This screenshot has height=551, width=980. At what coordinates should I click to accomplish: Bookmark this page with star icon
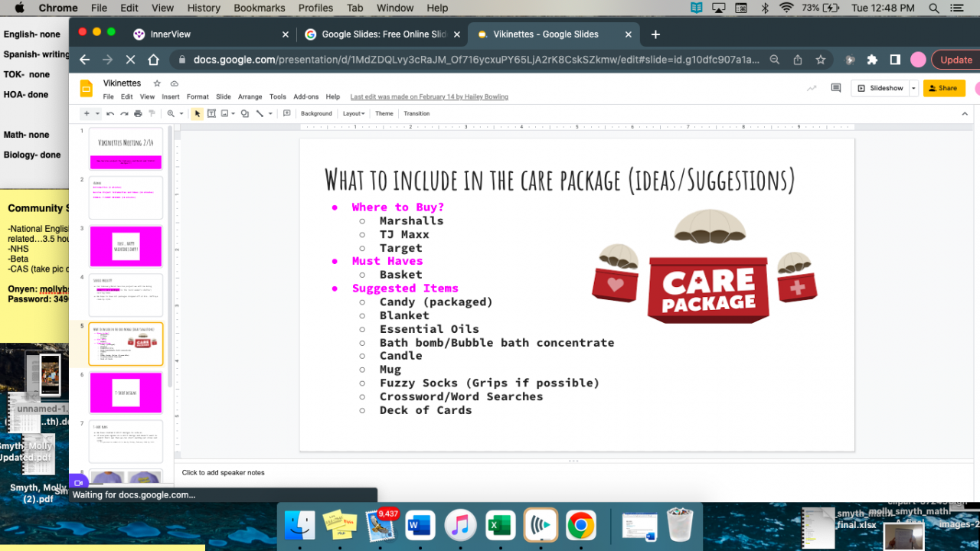tap(821, 60)
